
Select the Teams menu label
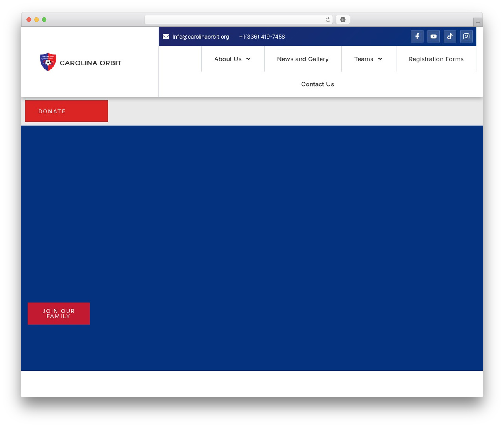tap(363, 59)
